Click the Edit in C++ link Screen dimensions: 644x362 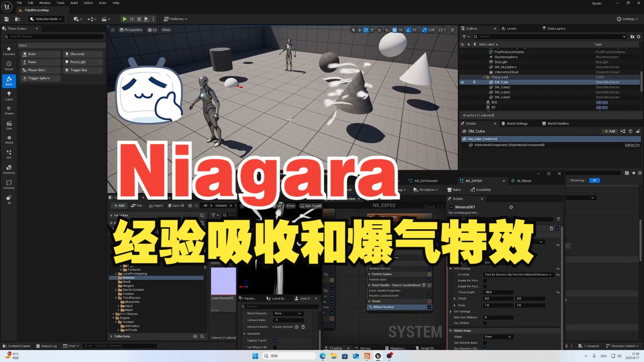(x=632, y=145)
